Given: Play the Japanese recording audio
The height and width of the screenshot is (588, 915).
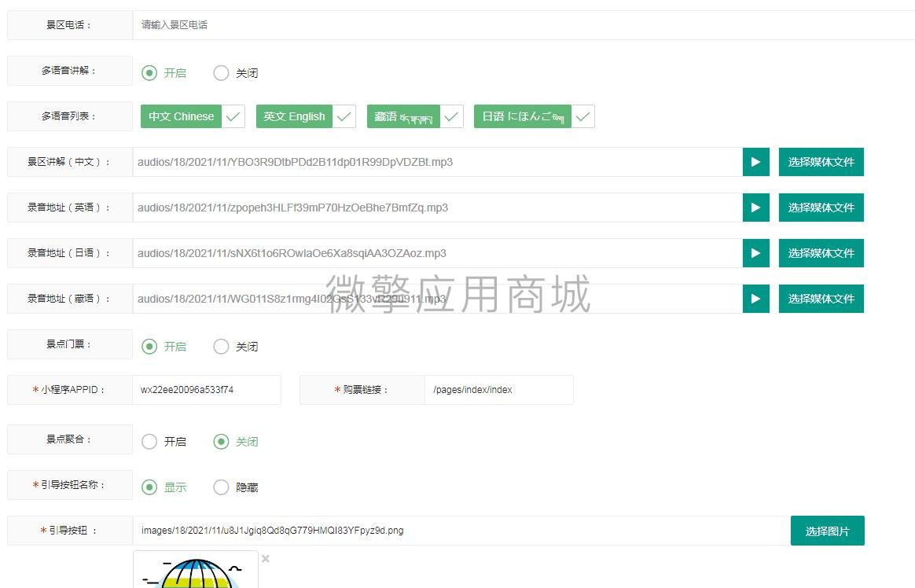Looking at the screenshot, I should point(755,252).
